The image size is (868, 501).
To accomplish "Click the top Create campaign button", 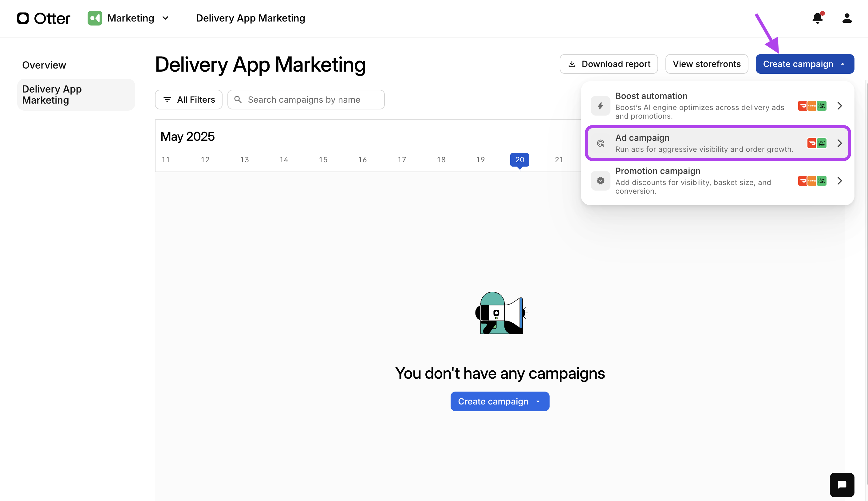I will [x=805, y=64].
